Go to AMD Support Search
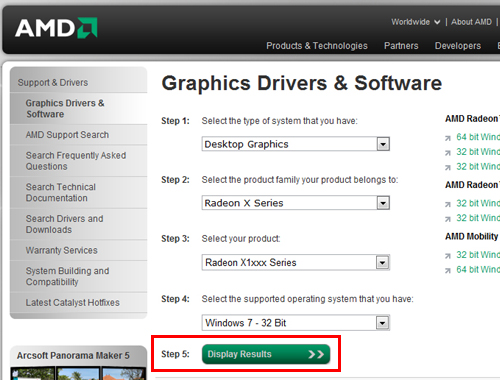500x380 pixels. click(79, 135)
